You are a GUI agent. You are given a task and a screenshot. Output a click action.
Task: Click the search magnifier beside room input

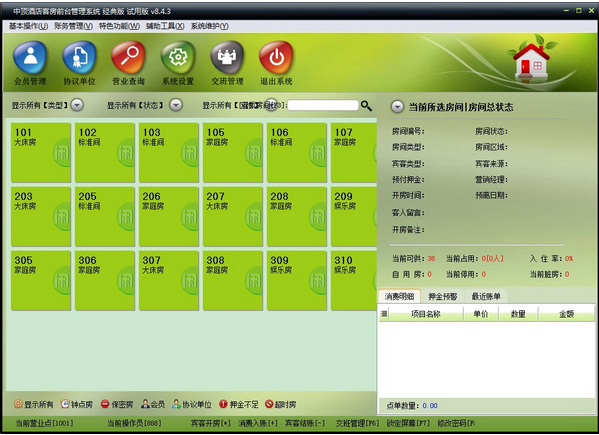(366, 106)
